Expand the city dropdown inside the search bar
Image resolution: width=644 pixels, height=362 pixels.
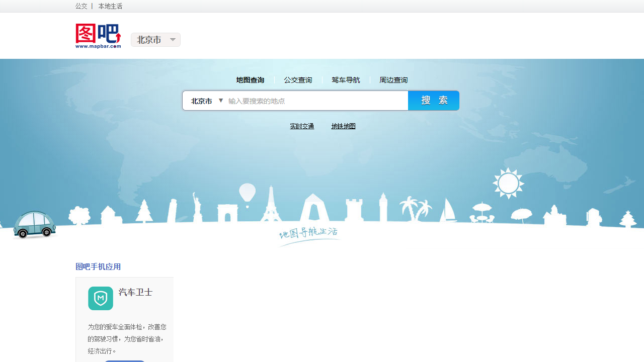pos(205,101)
